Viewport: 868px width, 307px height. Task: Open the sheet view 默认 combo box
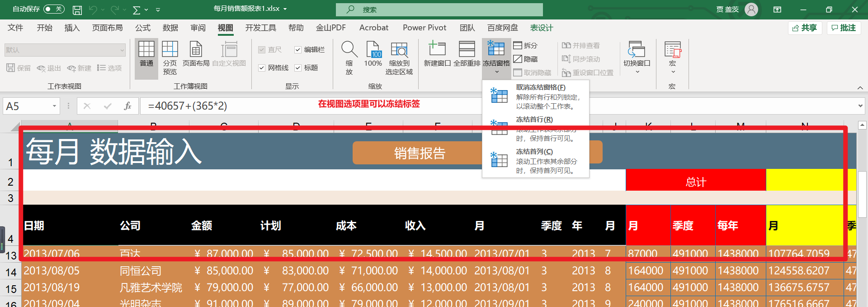coord(65,50)
